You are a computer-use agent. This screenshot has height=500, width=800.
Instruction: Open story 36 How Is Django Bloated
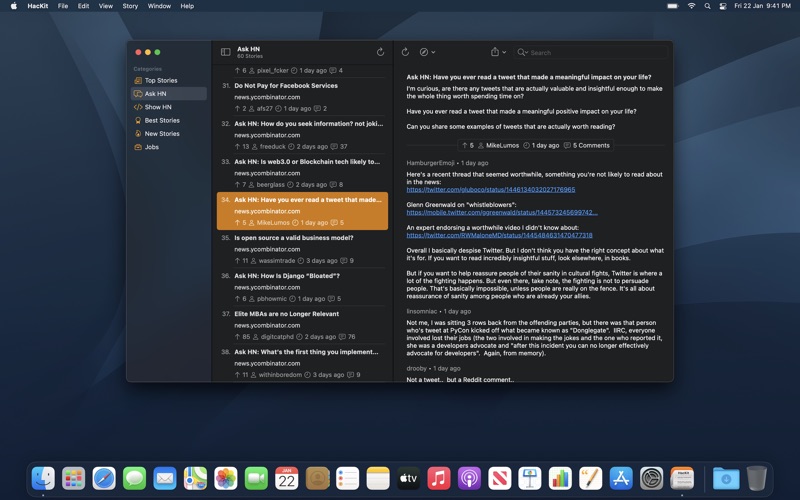[303, 287]
